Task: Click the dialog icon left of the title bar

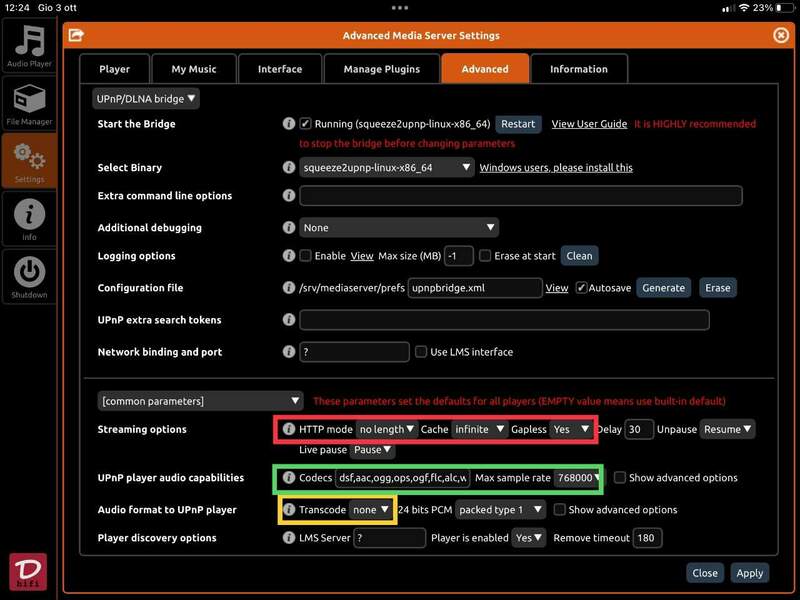Action: point(76,35)
